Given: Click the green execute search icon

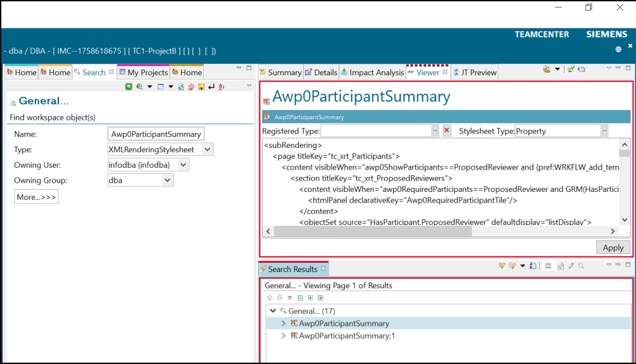Looking at the screenshot, I should tap(129, 86).
